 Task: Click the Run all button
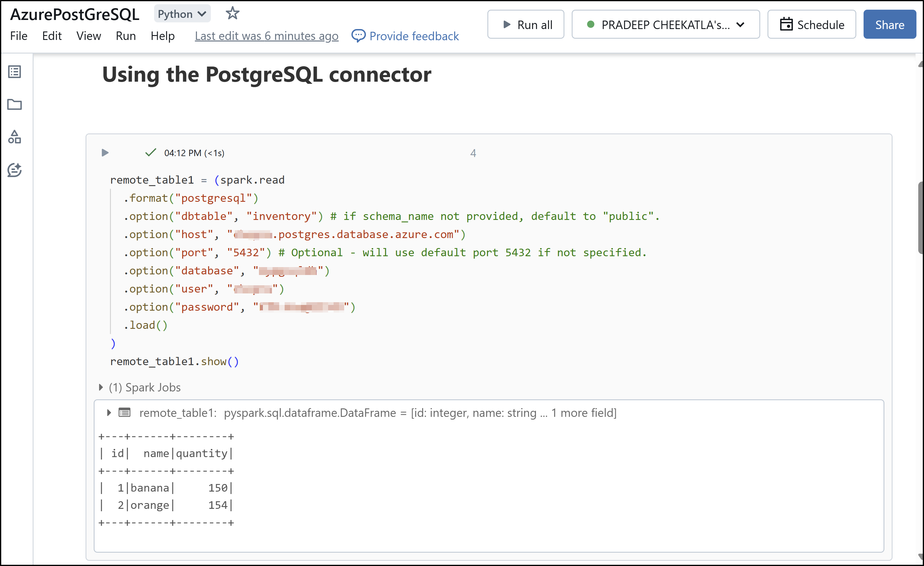click(x=525, y=25)
